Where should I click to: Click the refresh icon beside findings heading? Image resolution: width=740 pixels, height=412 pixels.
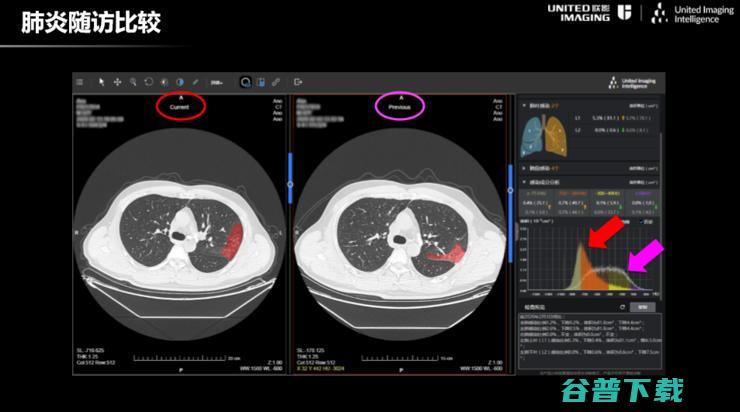coord(622,307)
